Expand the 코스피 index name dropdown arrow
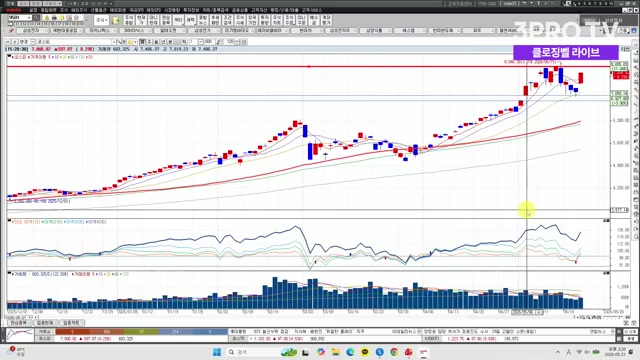This screenshot has height=360, width=640. coord(114,42)
